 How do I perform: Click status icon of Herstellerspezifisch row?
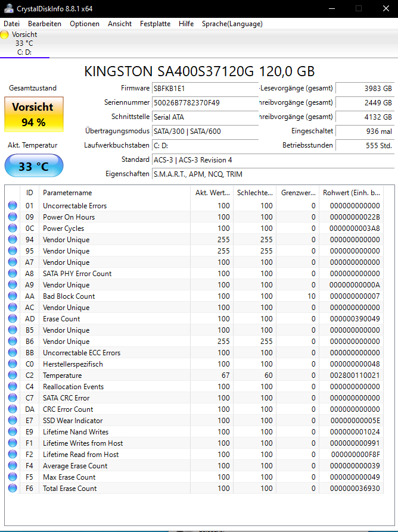pos(13,364)
